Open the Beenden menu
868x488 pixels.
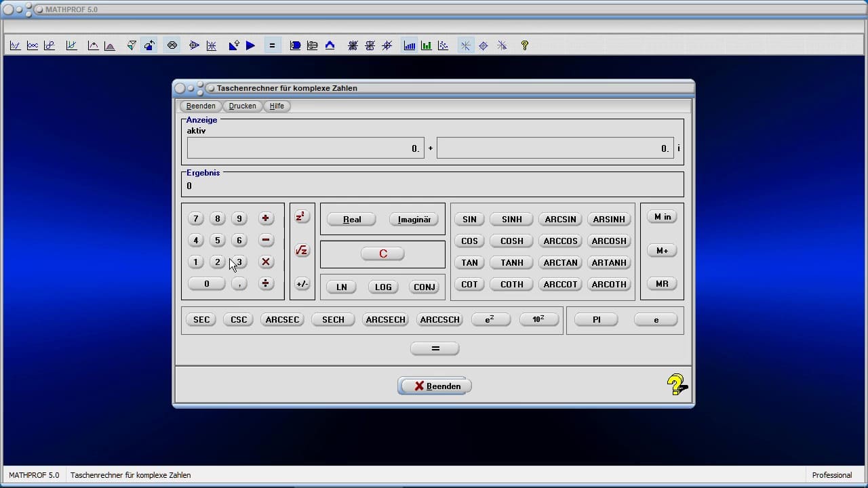coord(201,106)
